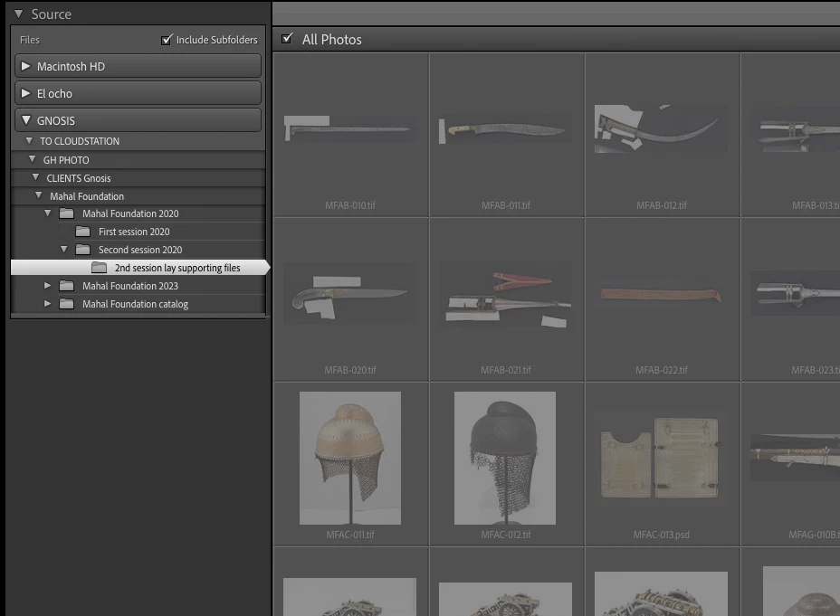This screenshot has width=840, height=616.
Task: Expand the Mahal Foundation catalog arrow
Action: tap(48, 304)
